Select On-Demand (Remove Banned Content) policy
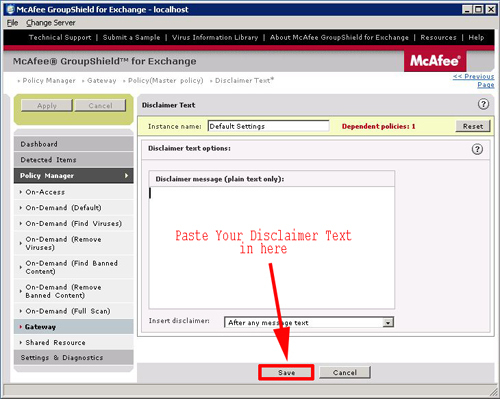This screenshot has height=399, width=500. (x=74, y=291)
